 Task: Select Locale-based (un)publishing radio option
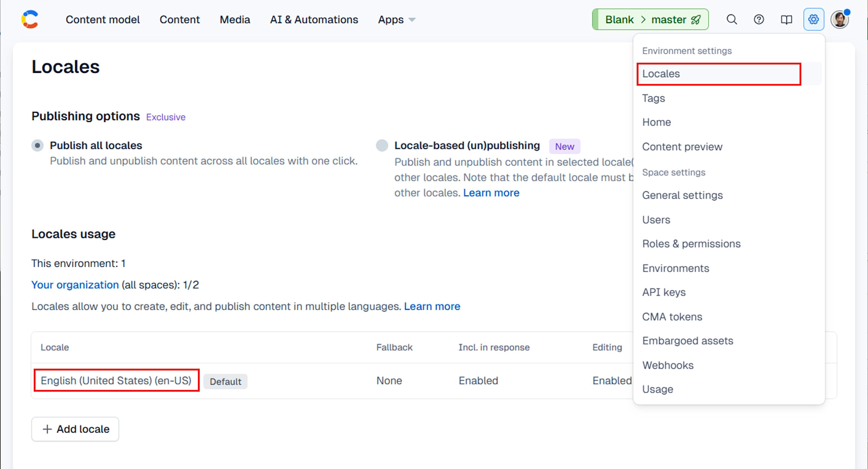382,145
